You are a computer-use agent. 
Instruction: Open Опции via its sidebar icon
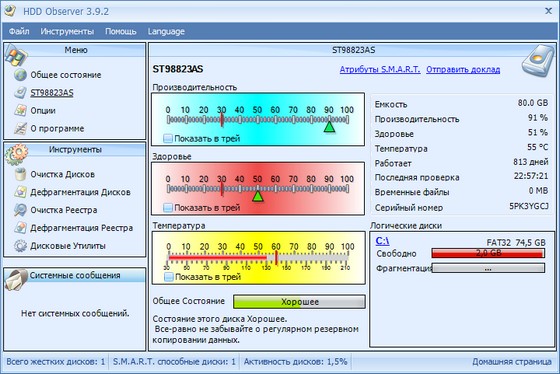click(x=20, y=110)
